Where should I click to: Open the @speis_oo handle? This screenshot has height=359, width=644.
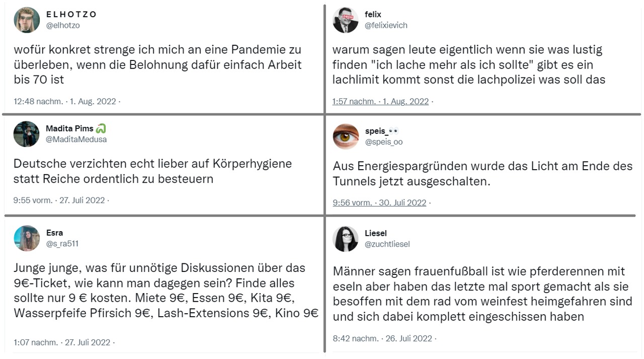(x=384, y=142)
